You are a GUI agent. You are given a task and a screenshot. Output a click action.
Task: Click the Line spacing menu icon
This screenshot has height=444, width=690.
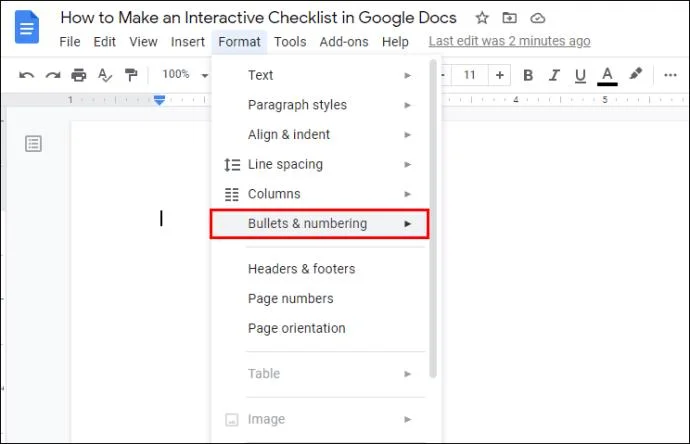pyautogui.click(x=232, y=165)
